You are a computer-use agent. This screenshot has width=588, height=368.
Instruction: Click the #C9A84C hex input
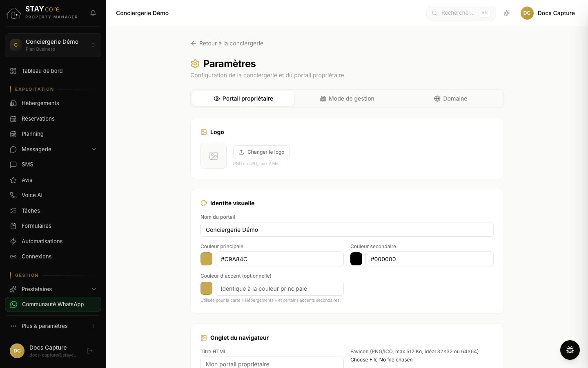click(x=280, y=259)
